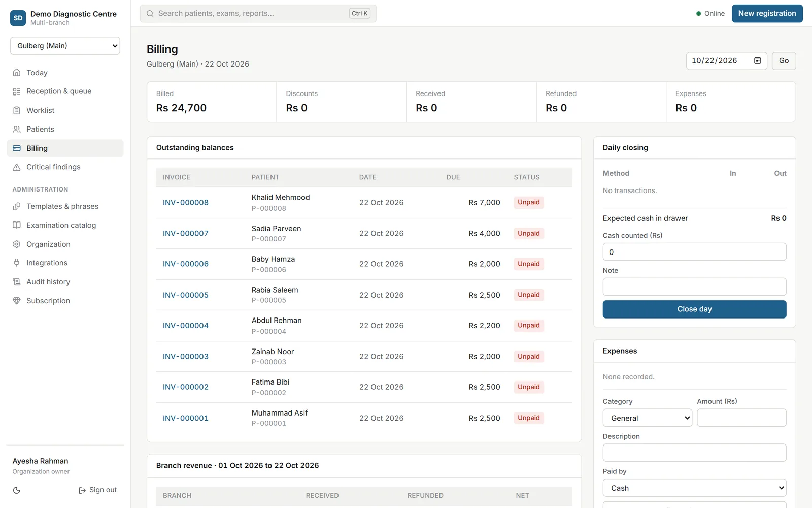Sign out of the application
Screen dimensions: 812x508
pyautogui.click(x=97, y=490)
